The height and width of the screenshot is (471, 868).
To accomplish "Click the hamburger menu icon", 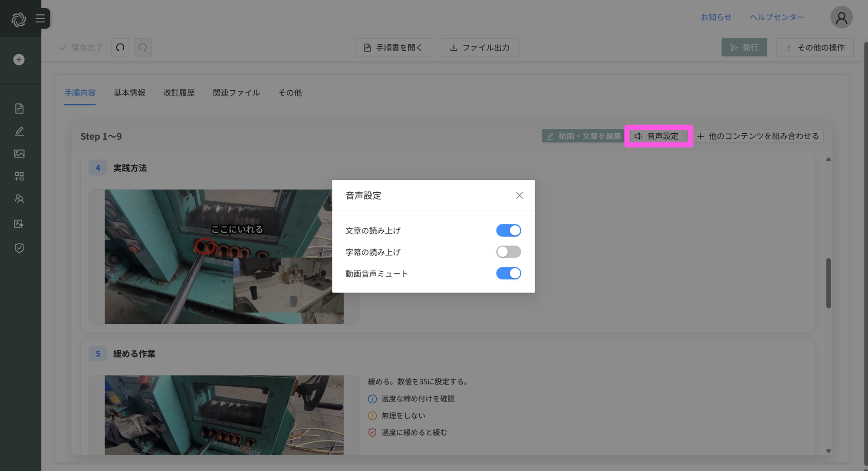I will [x=40, y=18].
